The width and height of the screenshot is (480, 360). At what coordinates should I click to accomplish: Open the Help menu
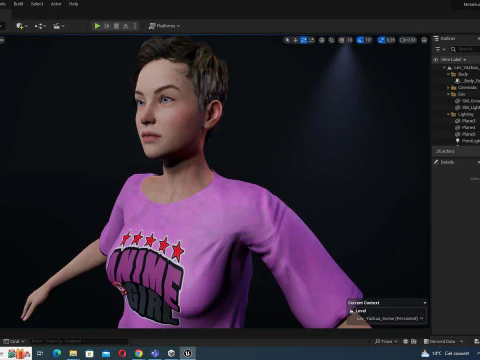click(73, 4)
